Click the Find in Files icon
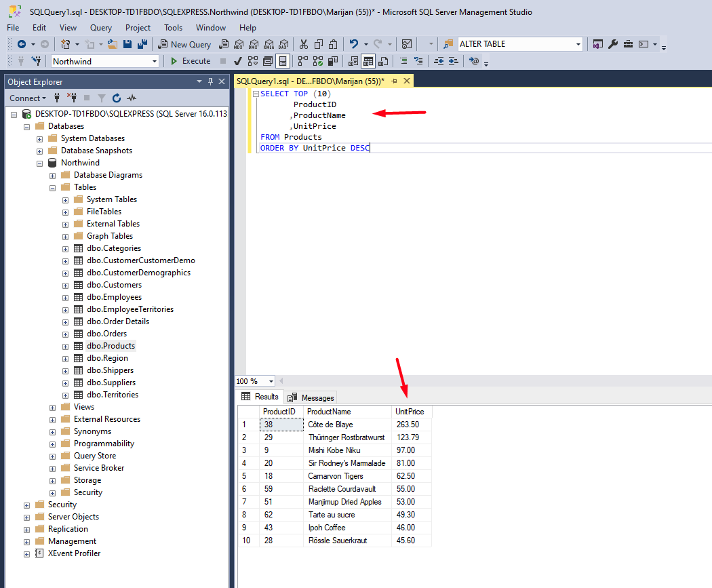 pyautogui.click(x=448, y=44)
